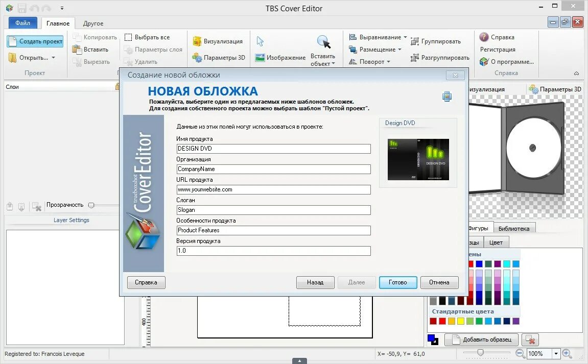Viewport: 588px width, 364px height.
Task: Select the Цвет tab
Action: tap(496, 242)
